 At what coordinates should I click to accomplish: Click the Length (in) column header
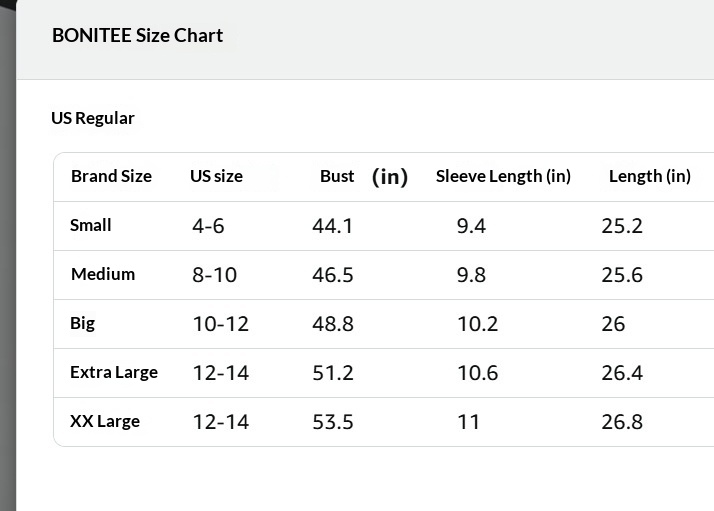pos(649,176)
